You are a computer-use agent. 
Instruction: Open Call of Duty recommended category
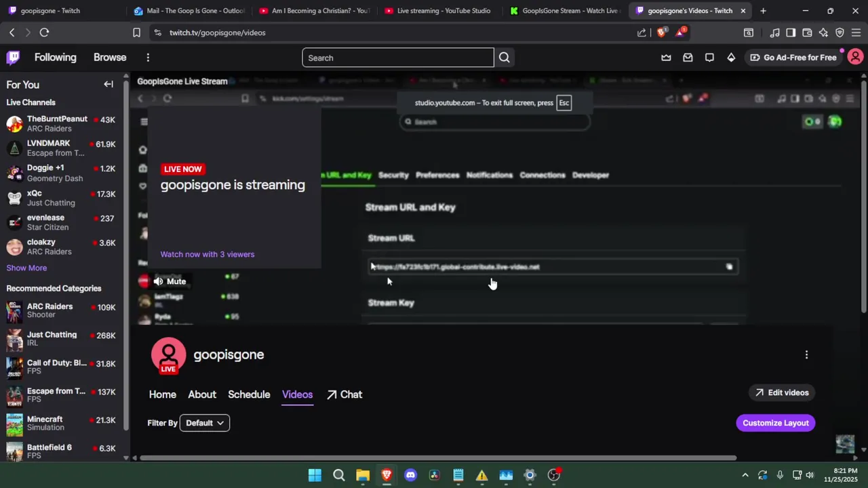[62, 367]
